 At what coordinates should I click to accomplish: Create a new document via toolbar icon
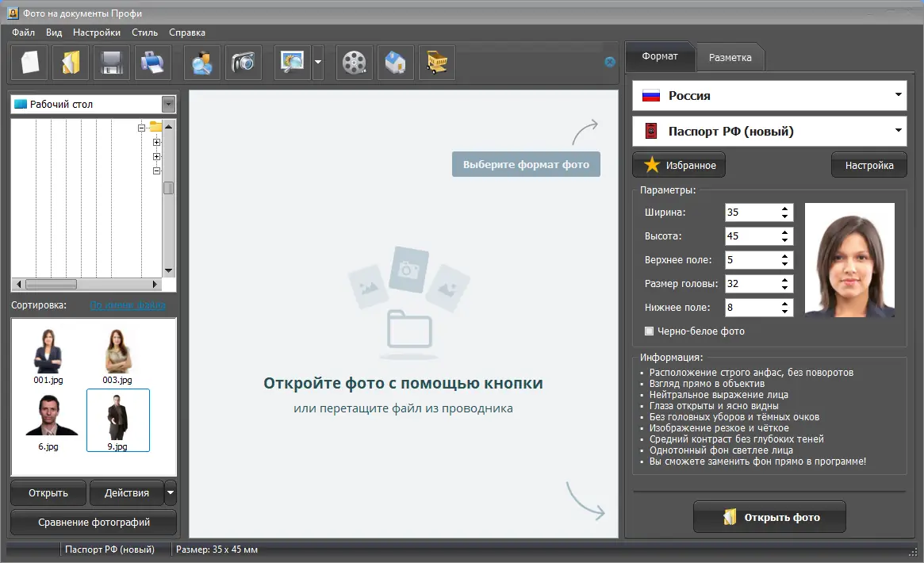[29, 63]
